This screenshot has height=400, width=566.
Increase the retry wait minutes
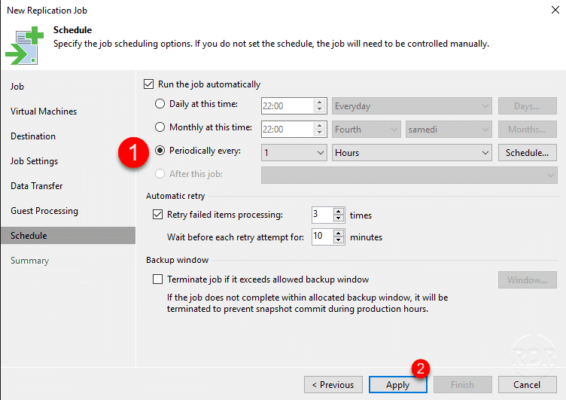[x=338, y=233]
